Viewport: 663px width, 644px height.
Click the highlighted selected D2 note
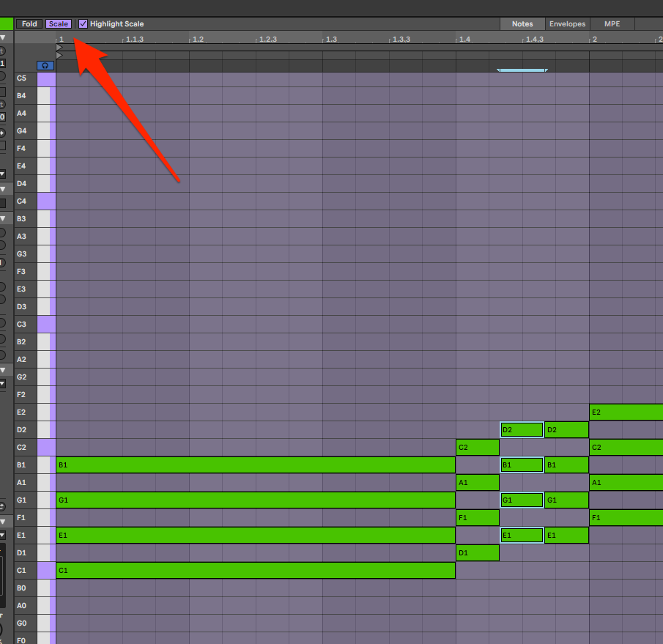(522, 429)
